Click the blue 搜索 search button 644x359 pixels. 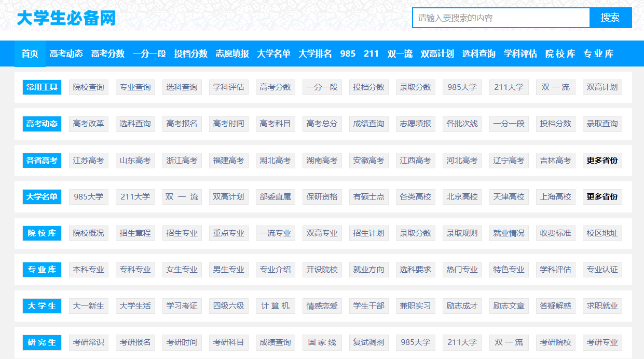pos(610,18)
